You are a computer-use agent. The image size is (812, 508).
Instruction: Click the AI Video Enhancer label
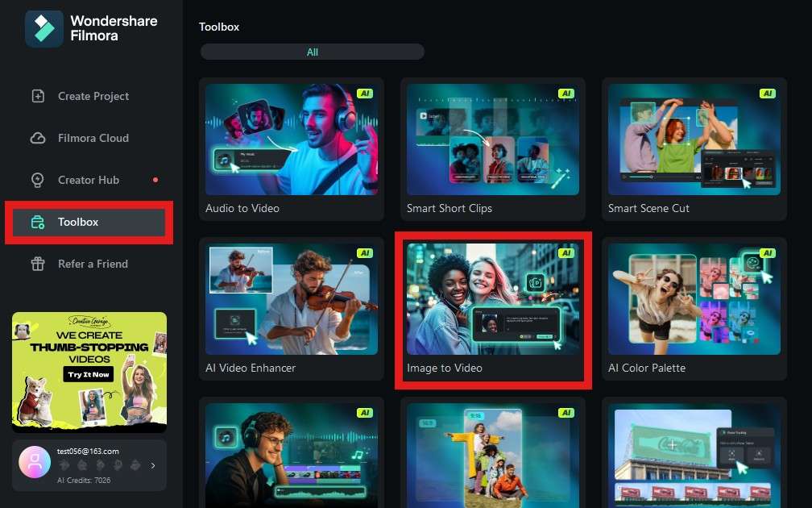pos(251,368)
